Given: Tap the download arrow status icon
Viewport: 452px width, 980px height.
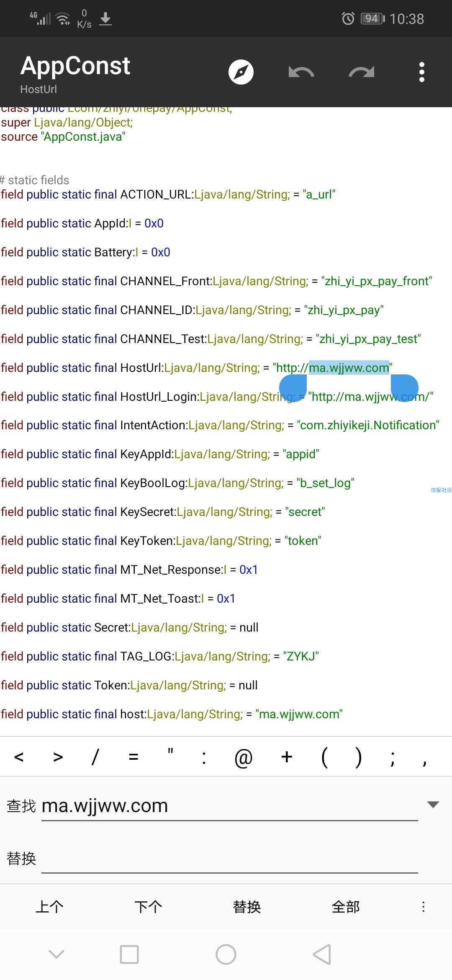Looking at the screenshot, I should (105, 18).
